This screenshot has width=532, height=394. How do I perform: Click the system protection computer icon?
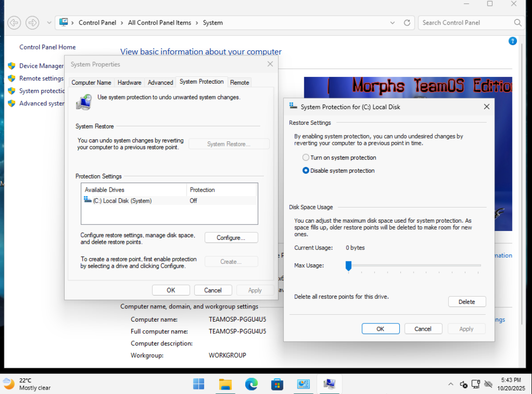[x=84, y=102]
